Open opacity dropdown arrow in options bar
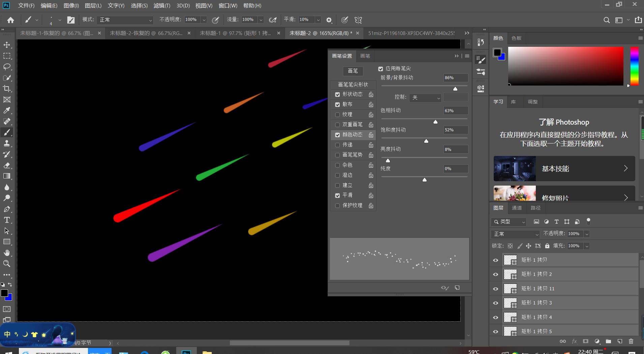This screenshot has width=644, height=354. click(204, 20)
